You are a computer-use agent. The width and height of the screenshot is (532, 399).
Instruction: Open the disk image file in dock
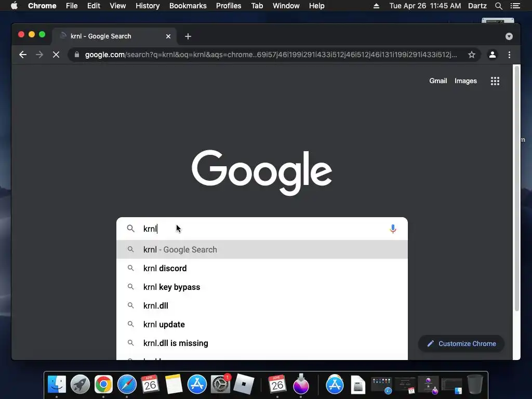pos(358,385)
